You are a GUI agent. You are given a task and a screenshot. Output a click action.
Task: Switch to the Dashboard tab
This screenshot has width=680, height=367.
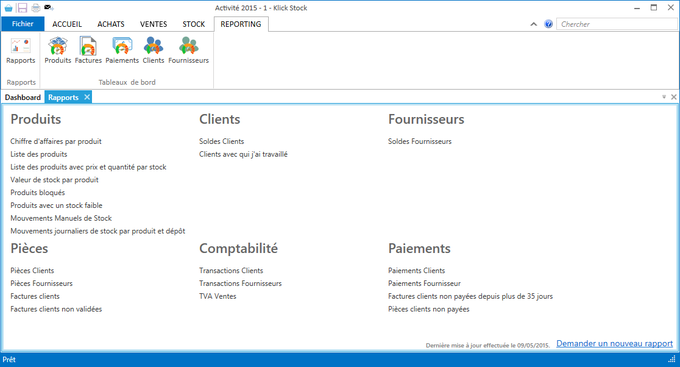coord(23,97)
